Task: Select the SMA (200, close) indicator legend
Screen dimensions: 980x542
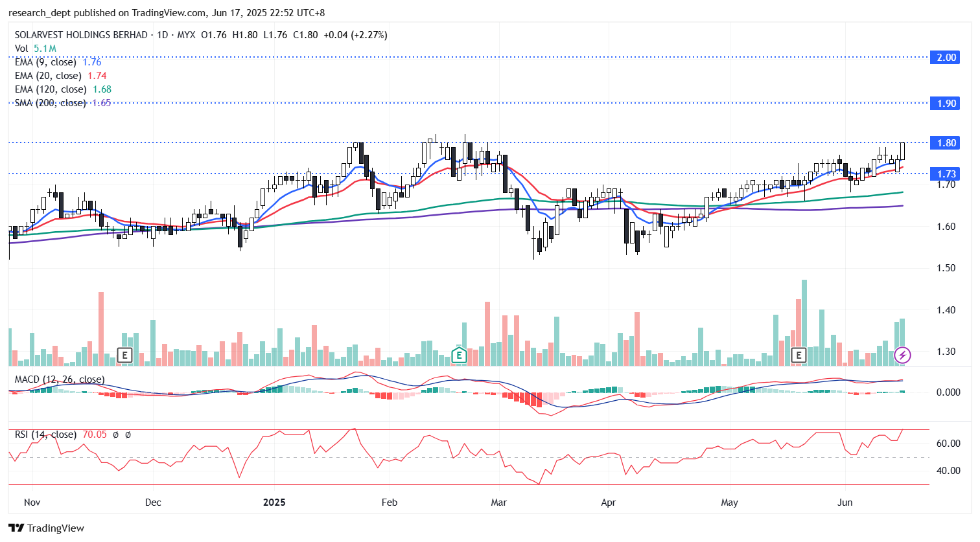Action: click(63, 103)
